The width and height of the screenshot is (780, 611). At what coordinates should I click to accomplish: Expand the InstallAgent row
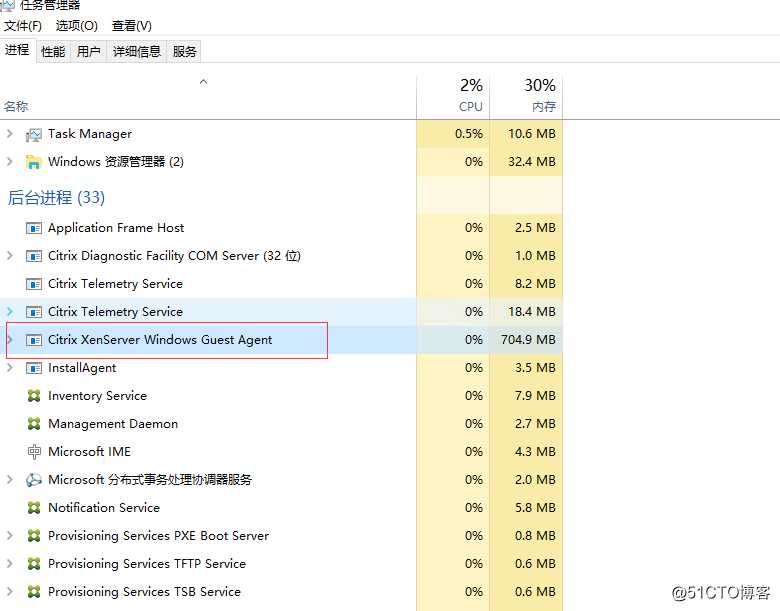pyautogui.click(x=9, y=368)
